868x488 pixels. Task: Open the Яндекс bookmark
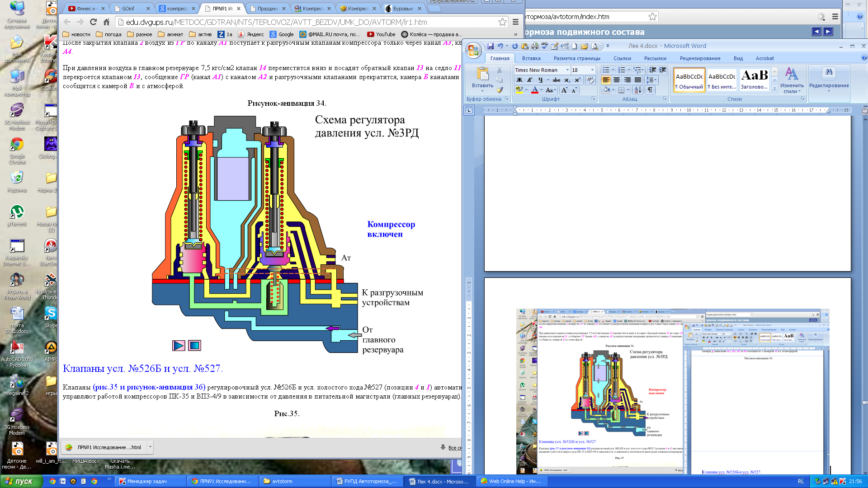click(x=251, y=34)
